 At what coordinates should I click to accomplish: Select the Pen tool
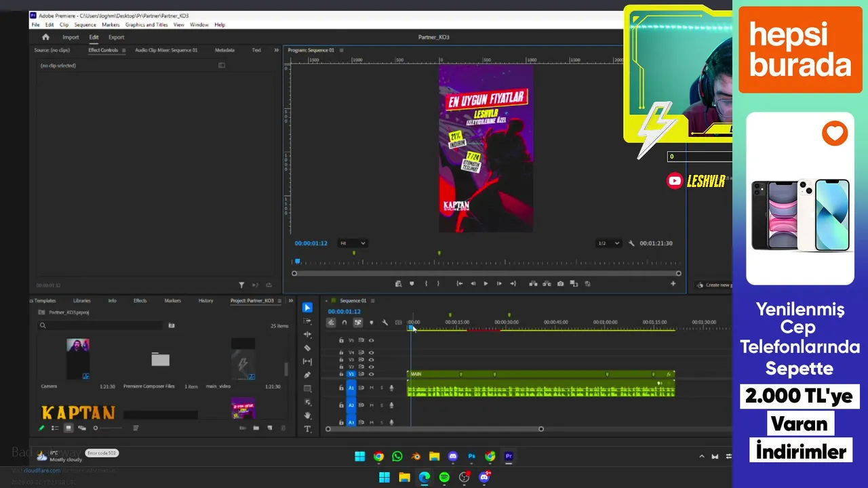click(307, 375)
